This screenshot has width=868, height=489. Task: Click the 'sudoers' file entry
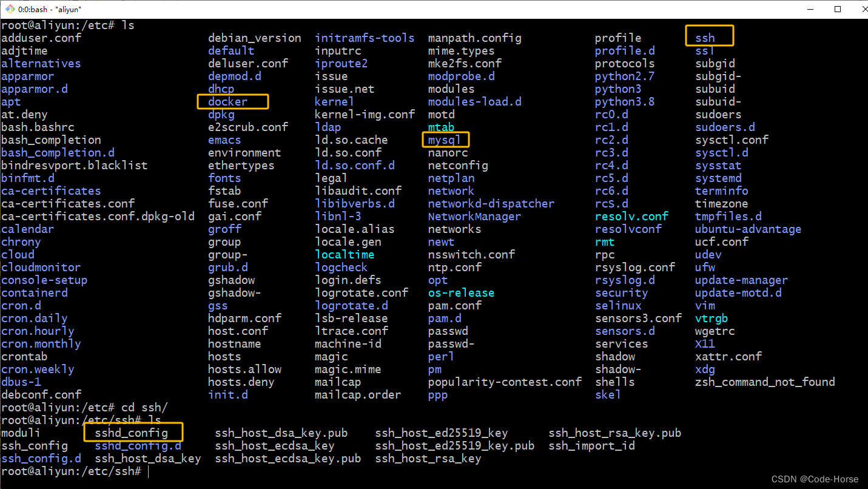click(718, 114)
